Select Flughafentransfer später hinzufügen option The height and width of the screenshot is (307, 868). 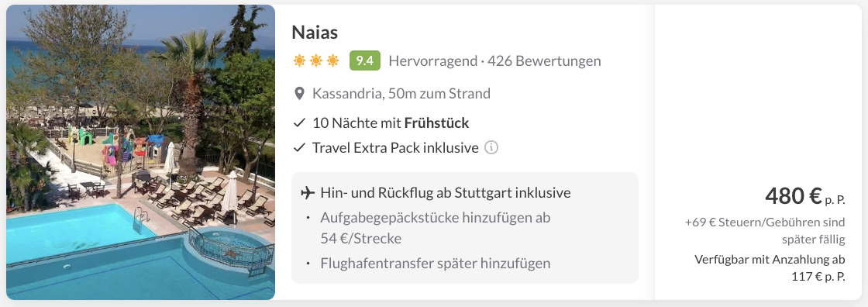436,264
